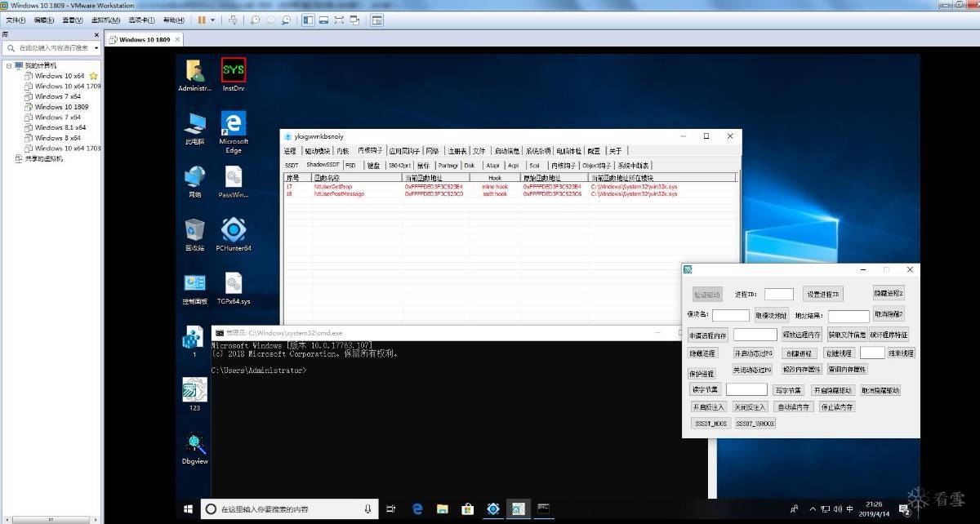Viewport: 980px width, 524px height.
Task: Toggle the library sidebar view icon
Action: pos(308,20)
